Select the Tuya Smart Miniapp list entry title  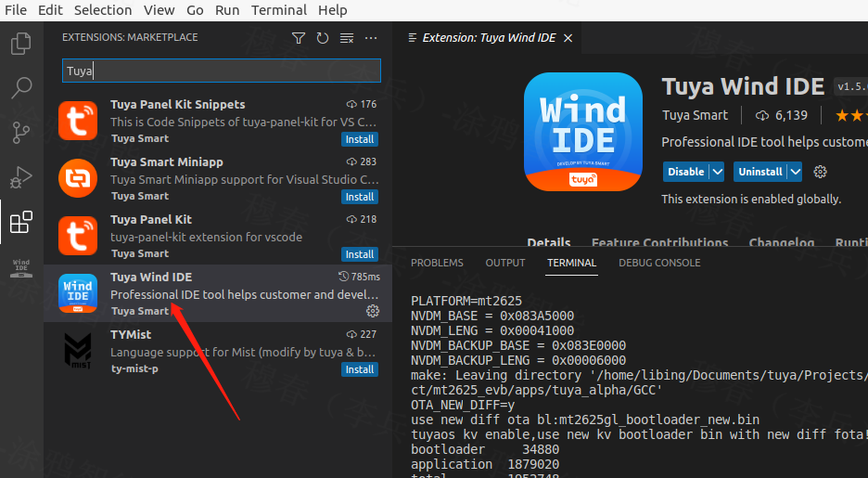(167, 161)
